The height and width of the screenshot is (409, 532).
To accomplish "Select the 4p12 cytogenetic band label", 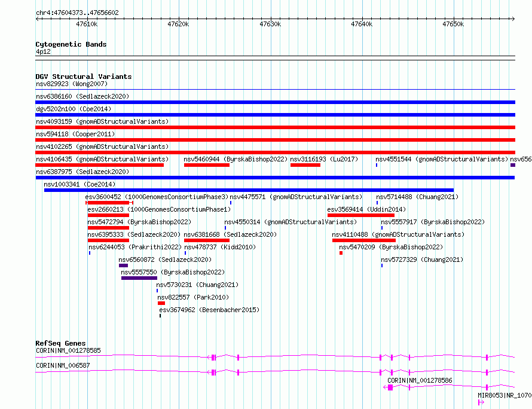I will tap(43, 51).
